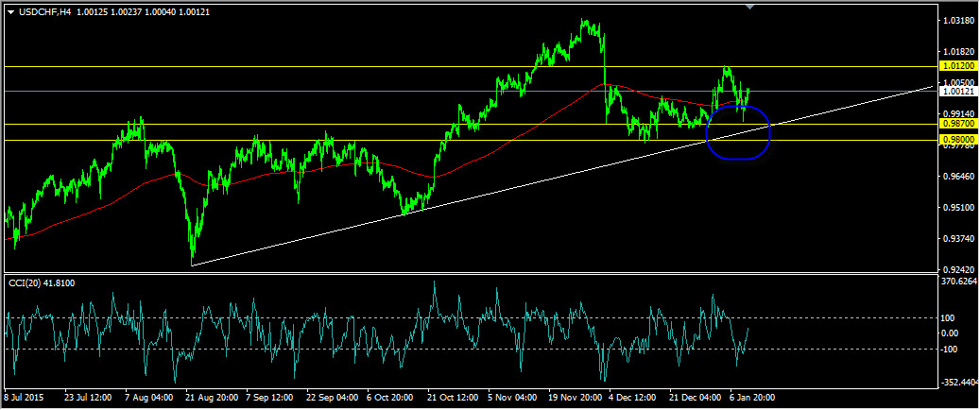Click the 1.00237 high value in header
This screenshot has height=410, width=980.
(x=126, y=12)
